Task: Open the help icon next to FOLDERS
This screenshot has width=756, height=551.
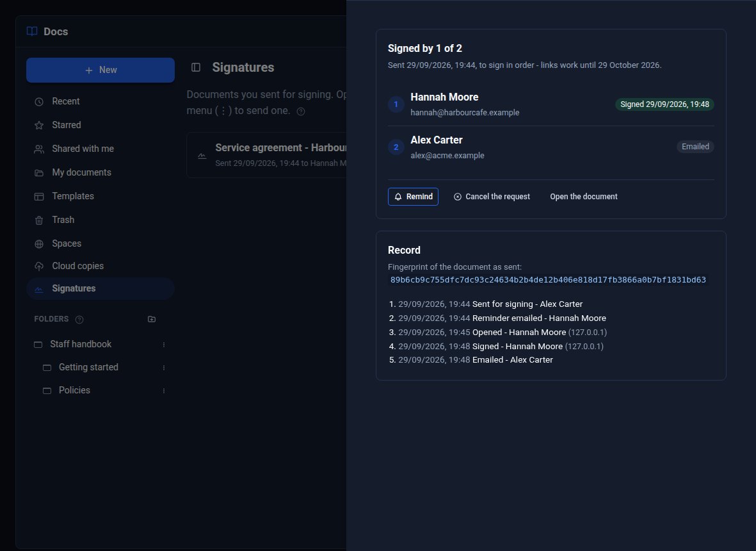Action: 79,320
